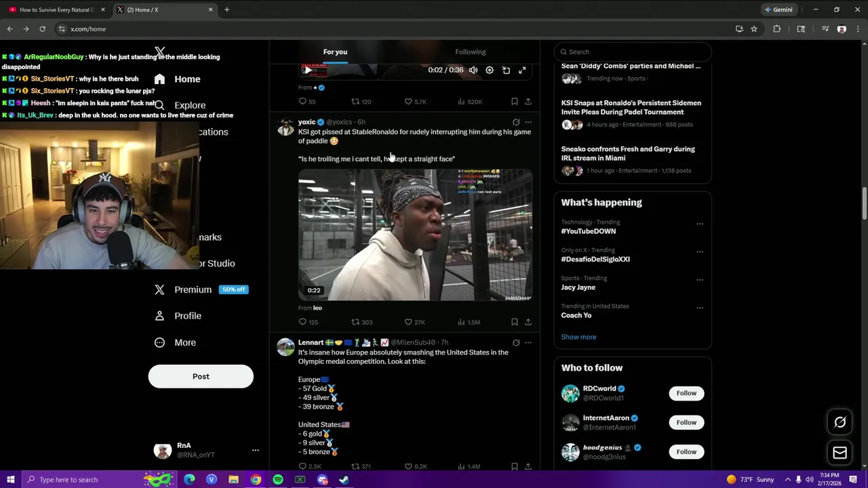Click the X search field
The width and height of the screenshot is (868, 488).
pyautogui.click(x=633, y=52)
